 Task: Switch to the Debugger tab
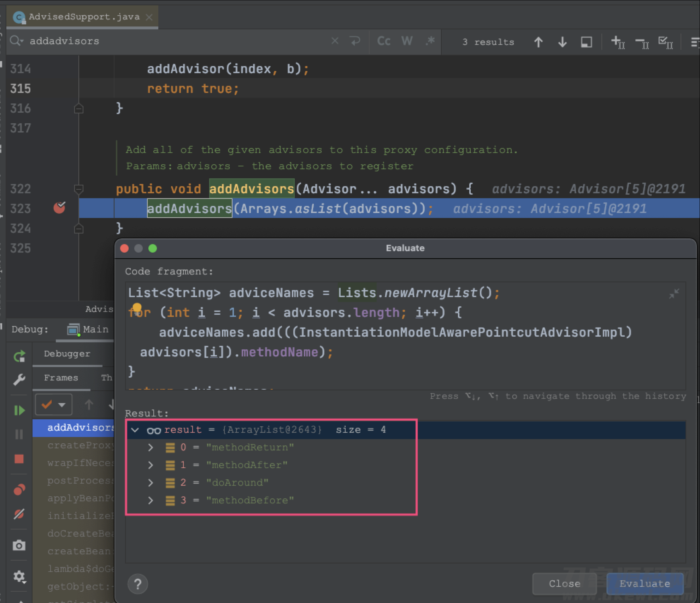tap(67, 354)
